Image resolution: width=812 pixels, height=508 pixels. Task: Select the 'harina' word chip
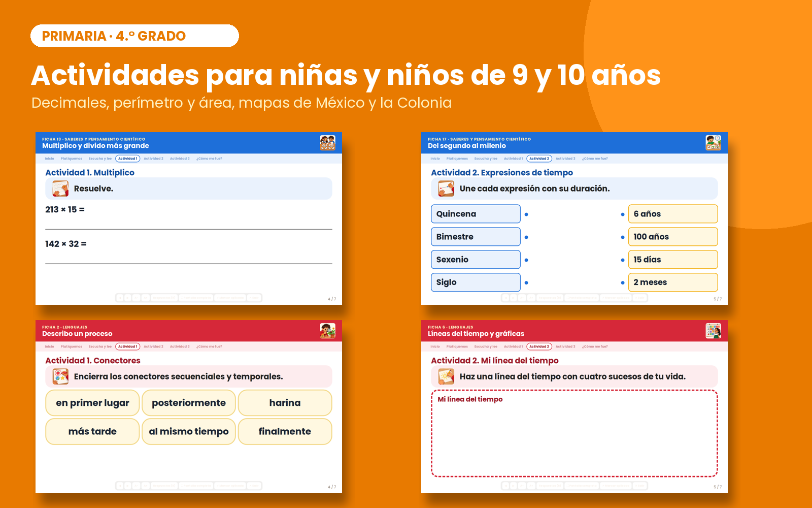(x=285, y=403)
